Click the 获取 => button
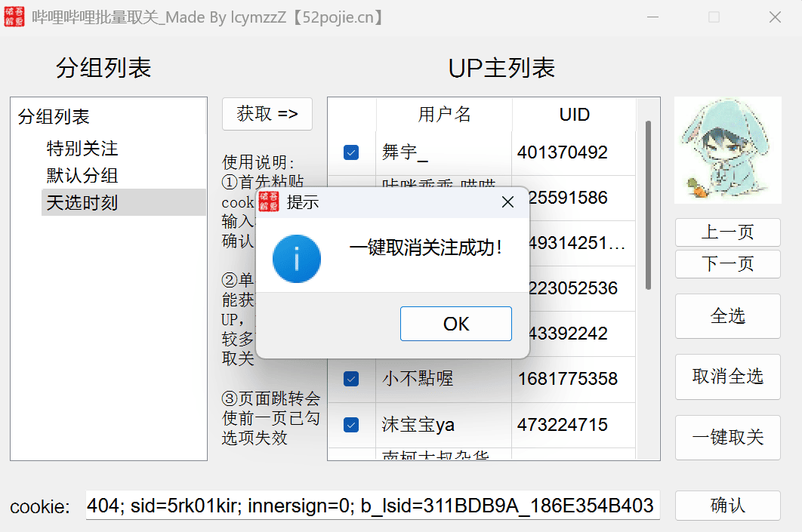This screenshot has height=532, width=802. [x=267, y=113]
